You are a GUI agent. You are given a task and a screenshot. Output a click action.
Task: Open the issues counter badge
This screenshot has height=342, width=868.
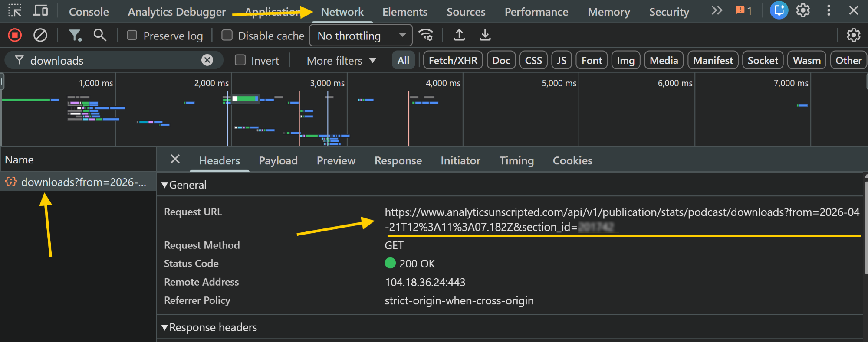(x=744, y=10)
